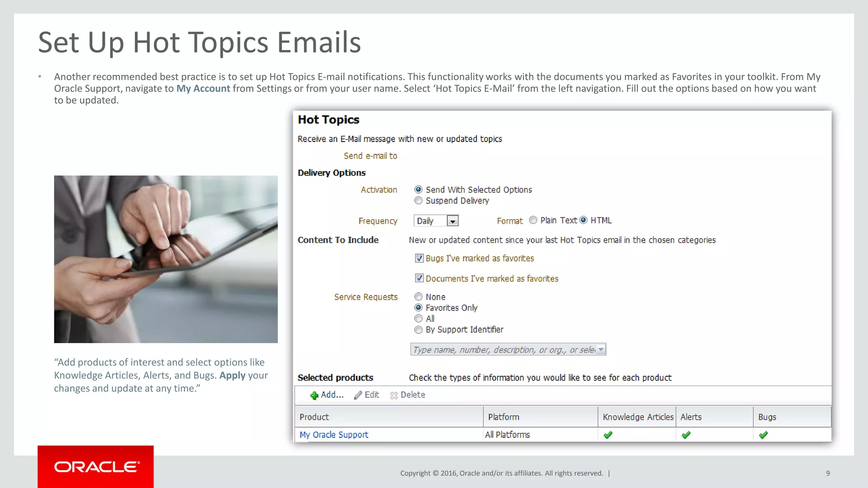
Task: Click the Alerts green checkmark
Action: (x=686, y=435)
